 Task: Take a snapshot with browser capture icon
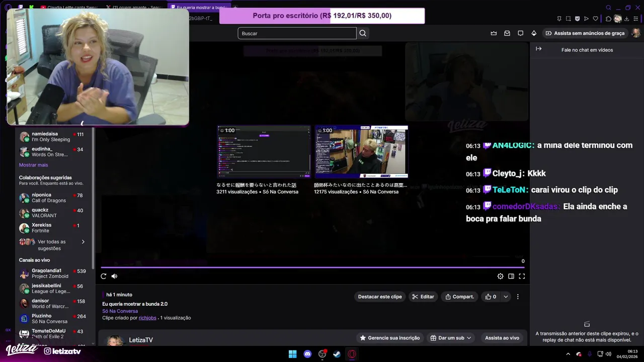tap(568, 19)
